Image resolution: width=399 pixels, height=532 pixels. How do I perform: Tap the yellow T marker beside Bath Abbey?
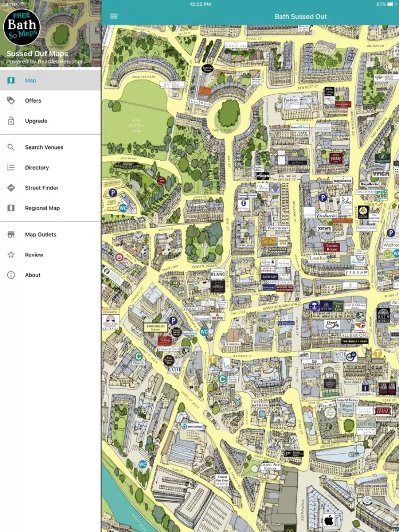[378, 354]
